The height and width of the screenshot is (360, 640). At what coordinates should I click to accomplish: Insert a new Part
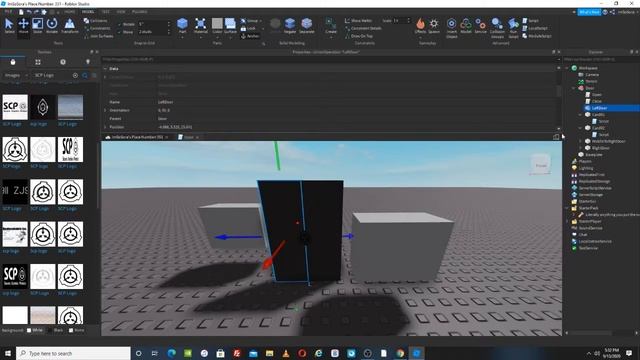point(182,26)
